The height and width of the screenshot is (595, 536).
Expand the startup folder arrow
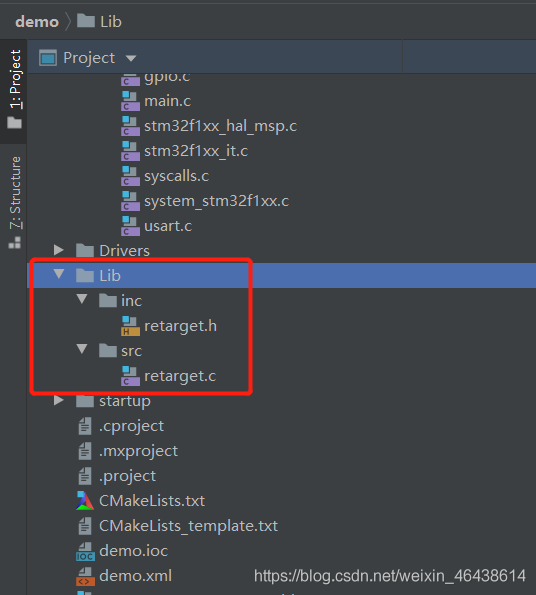pyautogui.click(x=58, y=400)
